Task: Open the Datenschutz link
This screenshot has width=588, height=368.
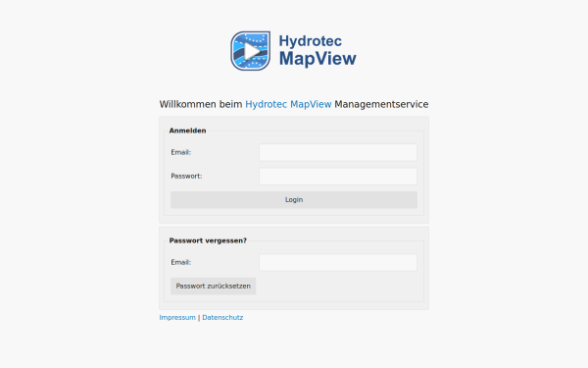Action: pyautogui.click(x=222, y=318)
